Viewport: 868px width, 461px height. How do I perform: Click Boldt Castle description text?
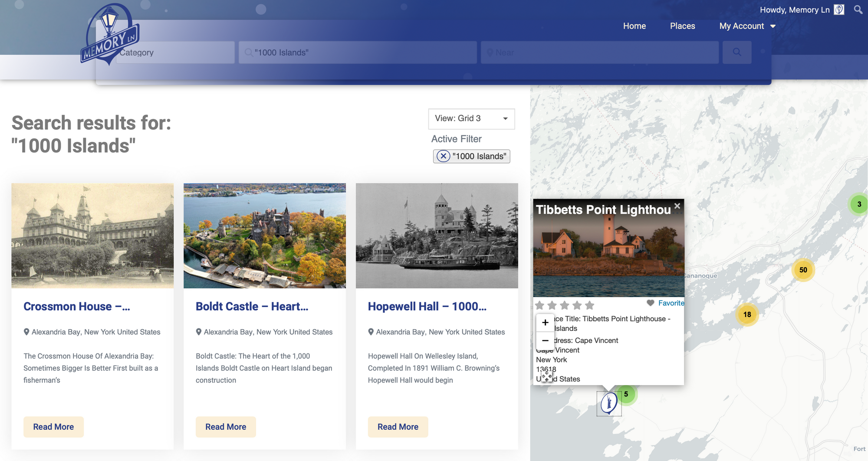coord(264,368)
